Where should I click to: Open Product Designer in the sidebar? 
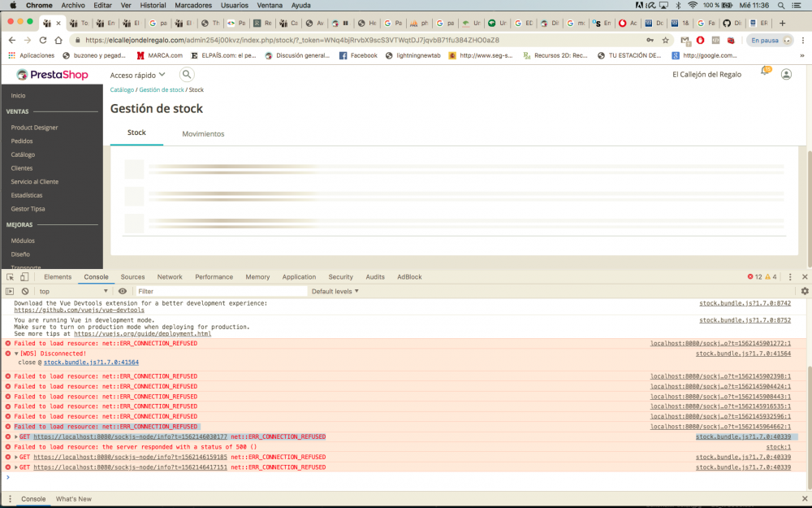tap(34, 128)
